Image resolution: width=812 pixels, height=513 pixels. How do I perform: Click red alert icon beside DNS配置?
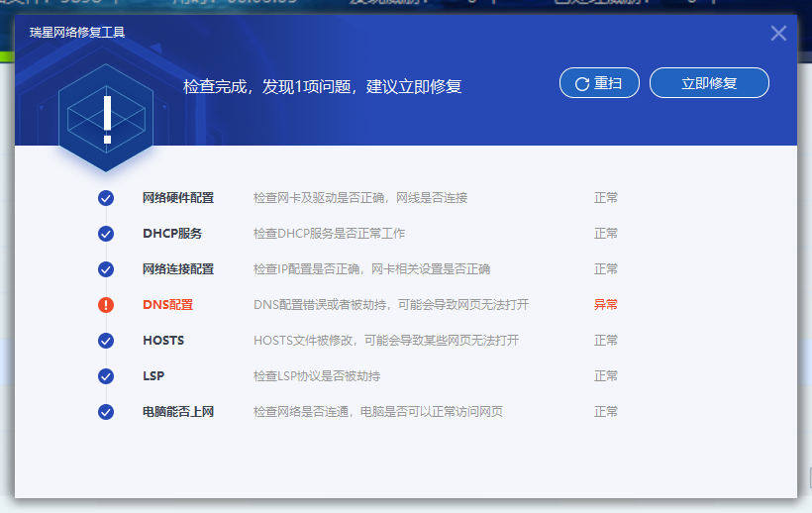point(106,305)
